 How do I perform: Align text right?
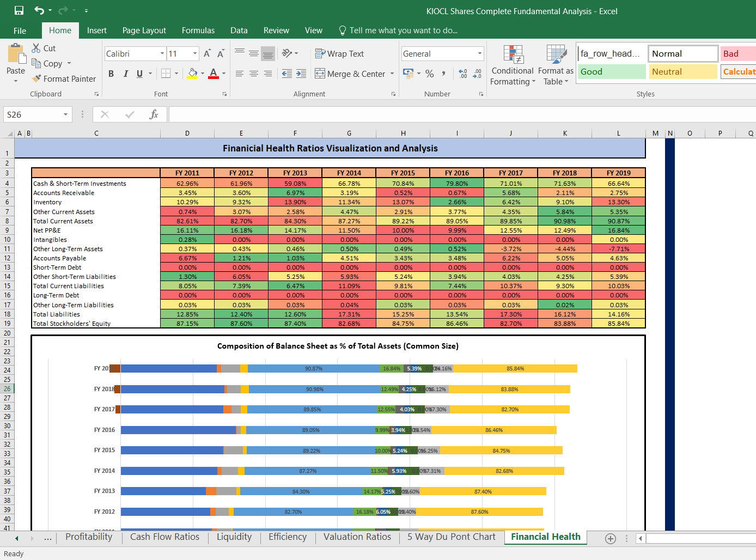click(267, 74)
